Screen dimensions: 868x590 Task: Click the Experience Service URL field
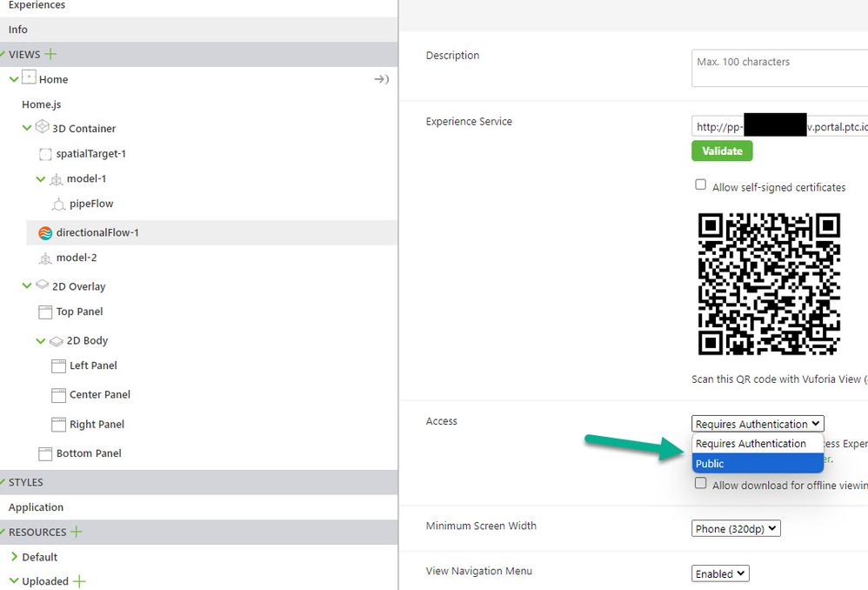[779, 126]
